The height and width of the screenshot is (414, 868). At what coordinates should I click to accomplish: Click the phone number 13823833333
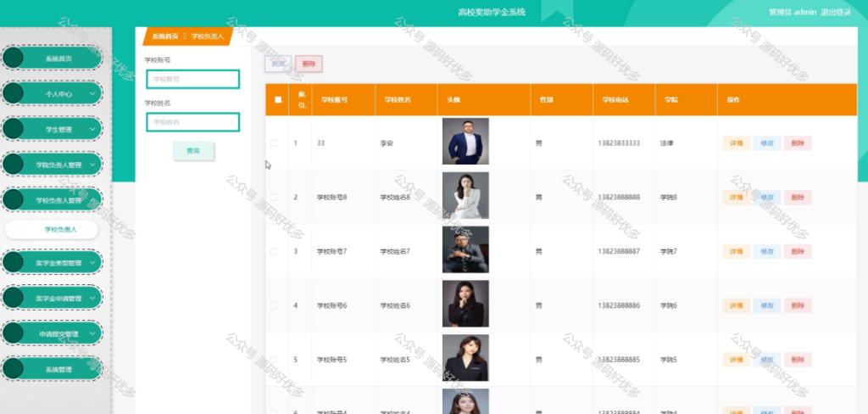(x=619, y=143)
